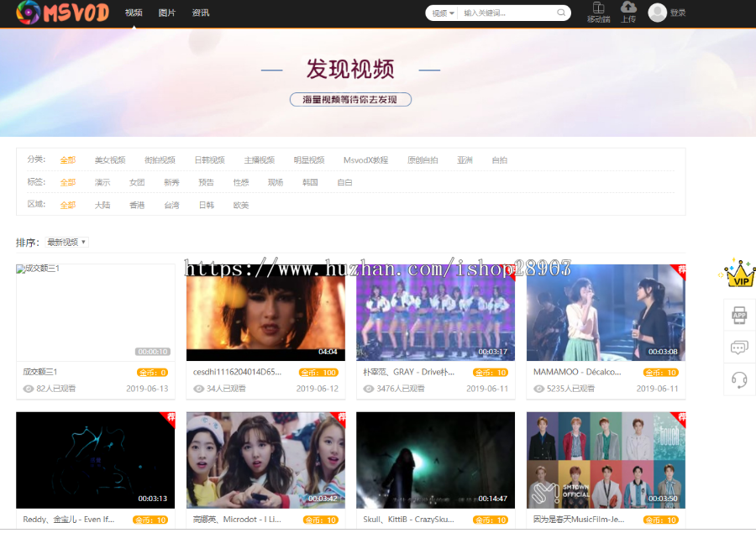Click the 海量视频等待你去发现 button
Screen dimensions: 756x533
[x=350, y=99]
